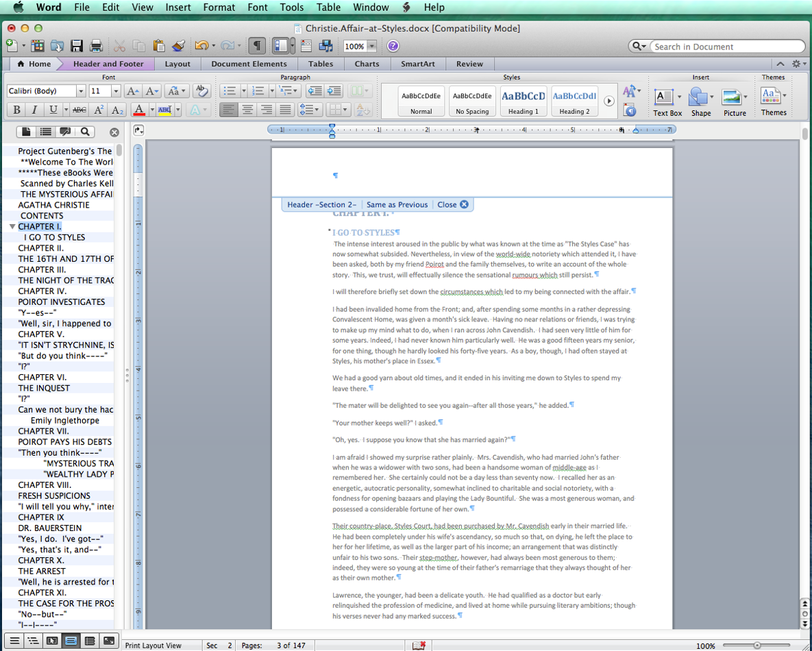812x651 pixels.
Task: Click the Clear Formatting eraser icon
Action: (201, 90)
